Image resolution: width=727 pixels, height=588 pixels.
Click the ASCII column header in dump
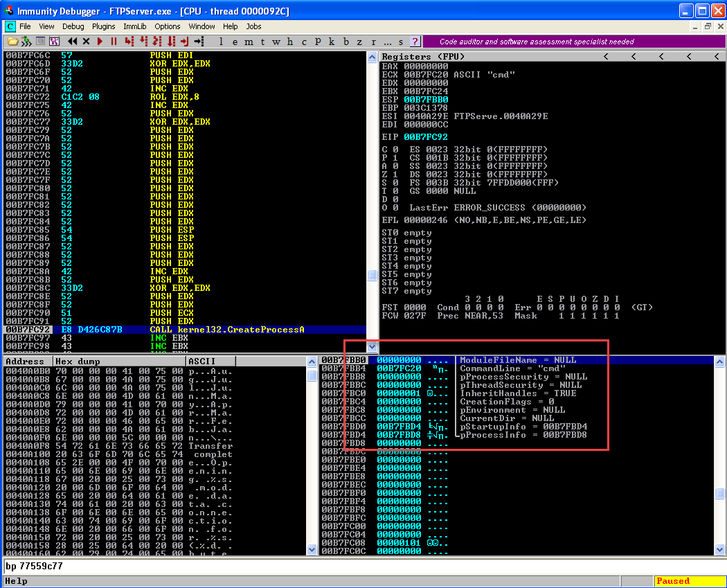coord(211,362)
